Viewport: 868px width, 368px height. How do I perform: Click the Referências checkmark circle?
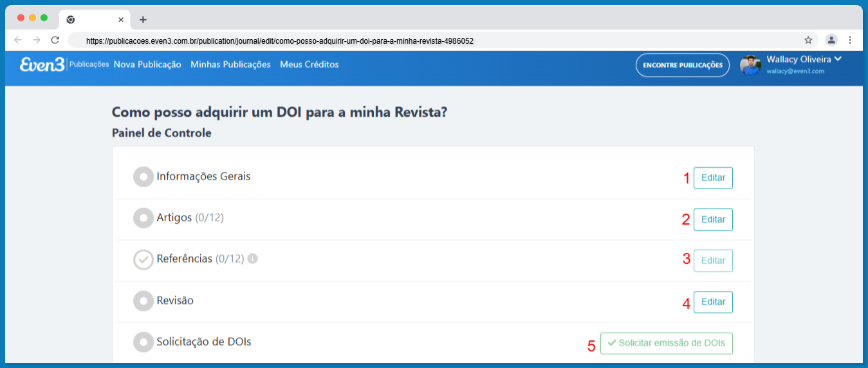[143, 259]
